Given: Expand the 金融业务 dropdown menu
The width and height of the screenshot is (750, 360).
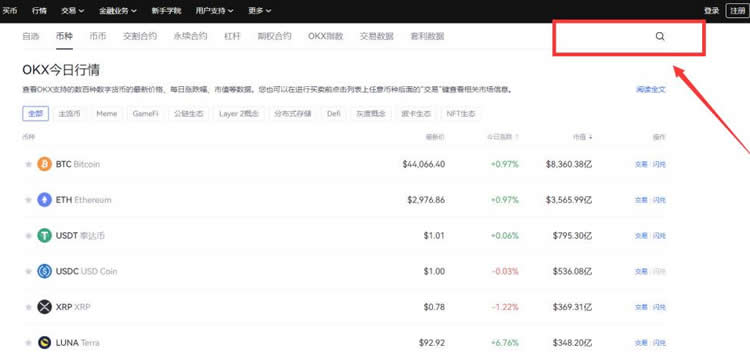Looking at the screenshot, I should click(118, 11).
